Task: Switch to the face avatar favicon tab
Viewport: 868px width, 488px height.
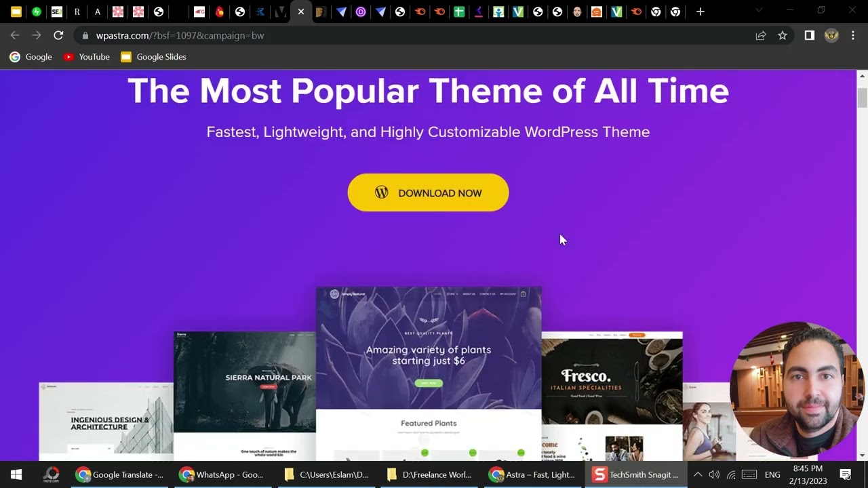Action: 577,12
